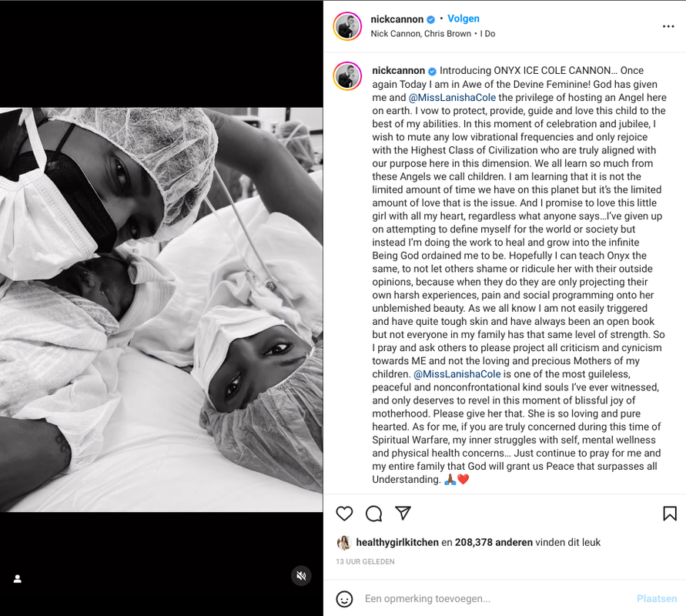Share the post via the paper plane icon
This screenshot has height=616, width=686.
coord(403,513)
